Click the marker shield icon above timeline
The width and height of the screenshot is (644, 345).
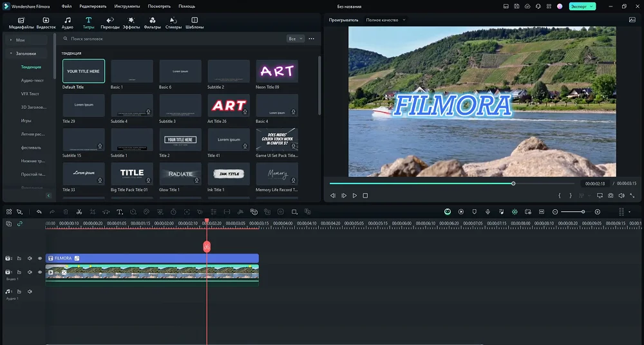tap(475, 212)
